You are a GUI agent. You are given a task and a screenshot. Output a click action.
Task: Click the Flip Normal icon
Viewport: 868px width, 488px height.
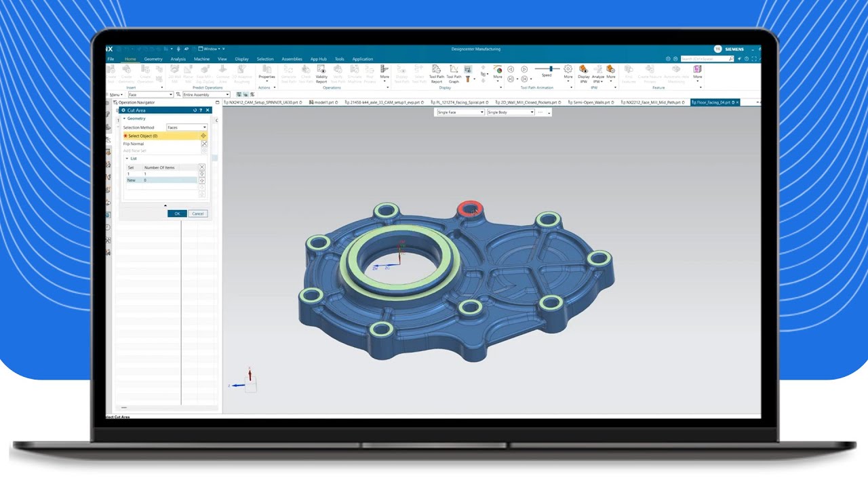click(204, 144)
